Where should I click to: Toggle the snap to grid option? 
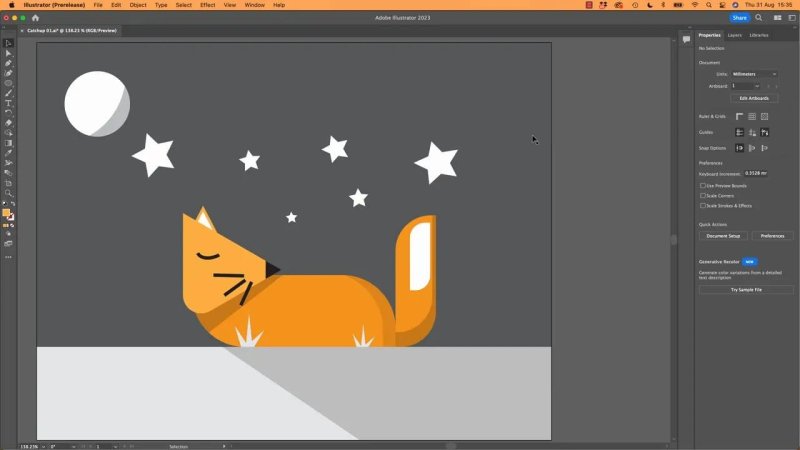coord(764,148)
